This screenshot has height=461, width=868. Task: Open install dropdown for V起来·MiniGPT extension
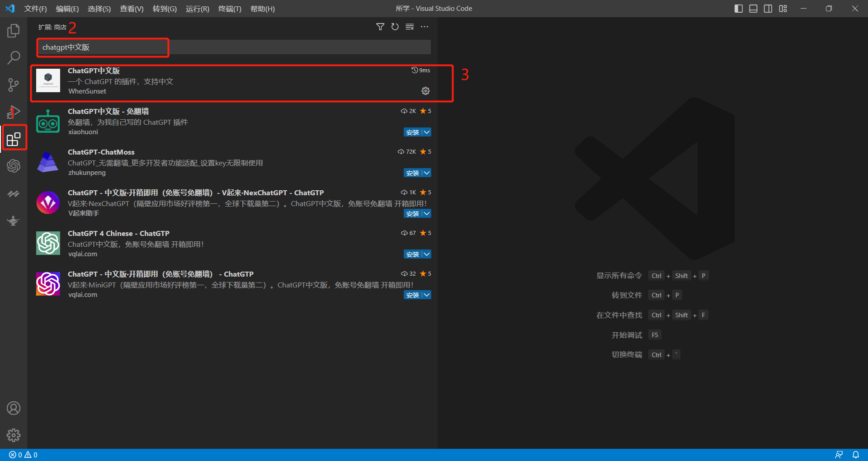pyautogui.click(x=427, y=295)
